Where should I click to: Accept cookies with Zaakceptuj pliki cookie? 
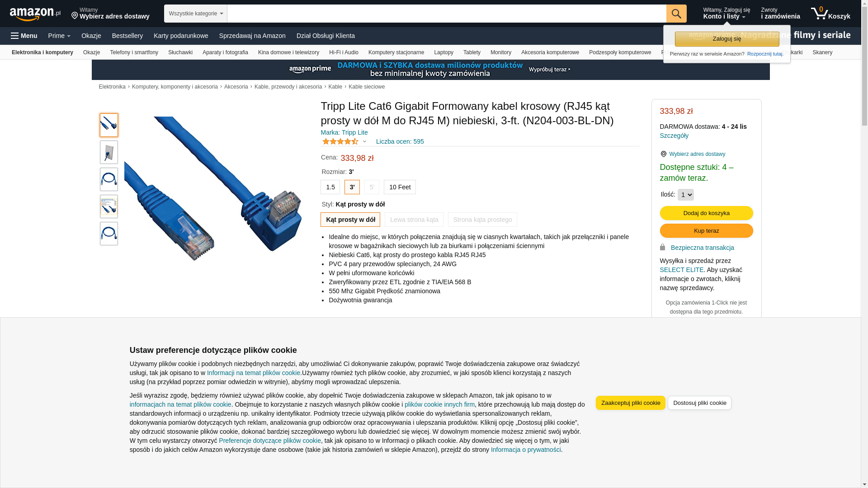click(631, 403)
